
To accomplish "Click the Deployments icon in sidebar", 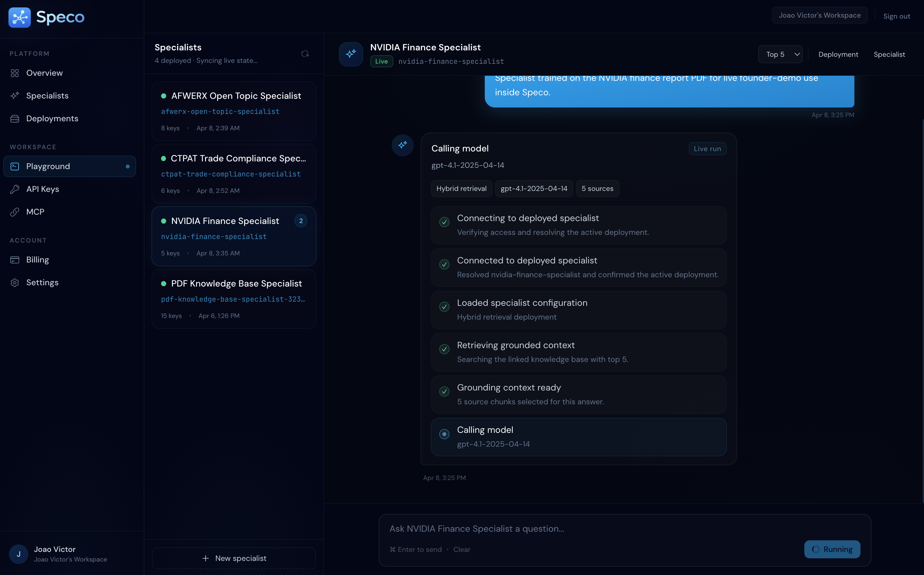I will click(15, 118).
